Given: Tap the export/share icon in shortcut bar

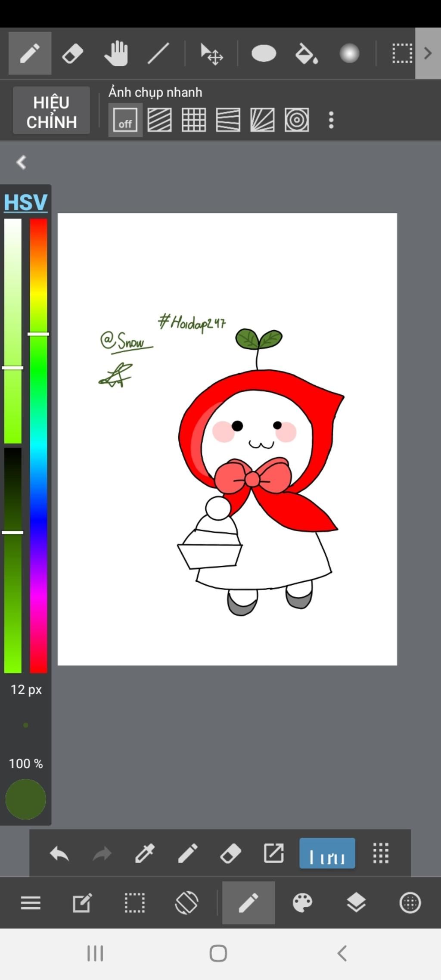Looking at the screenshot, I should 273,853.
